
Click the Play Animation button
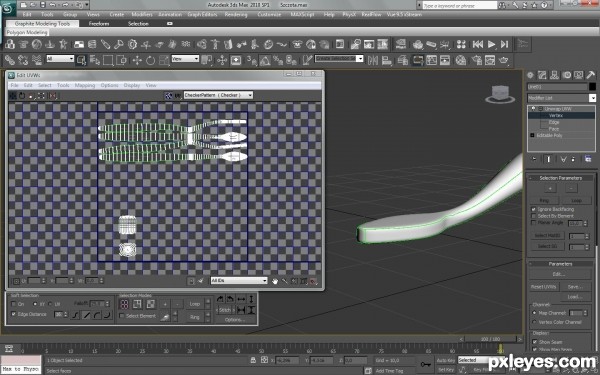[x=491, y=44]
